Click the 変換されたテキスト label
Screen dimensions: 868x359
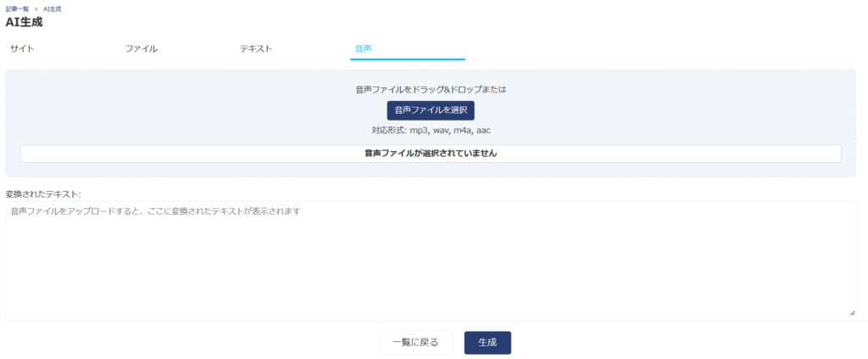pyautogui.click(x=42, y=194)
